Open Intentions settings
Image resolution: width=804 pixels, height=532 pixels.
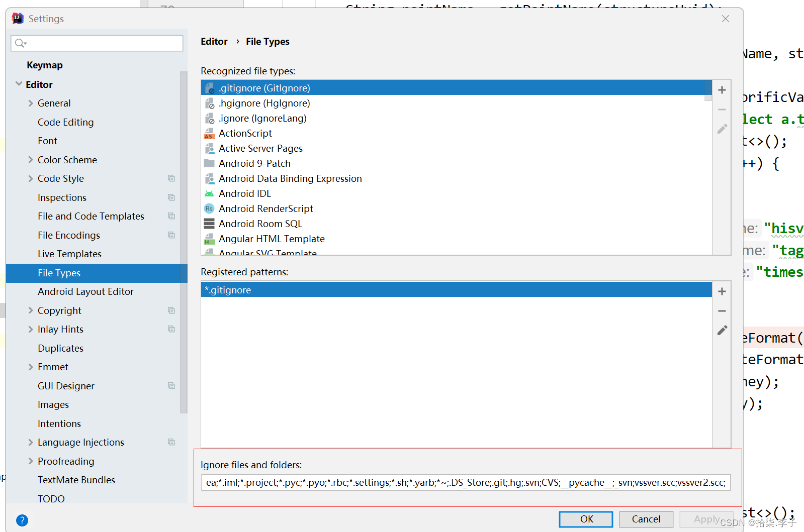point(59,423)
